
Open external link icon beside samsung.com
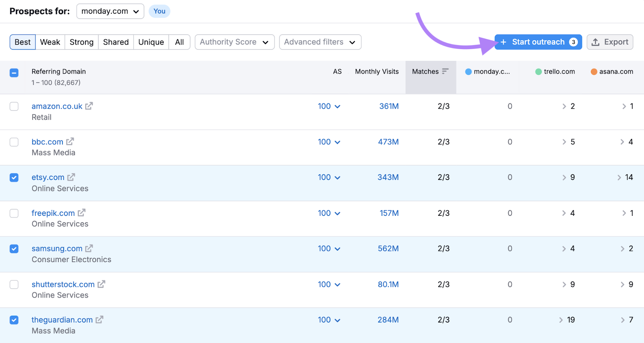point(89,248)
